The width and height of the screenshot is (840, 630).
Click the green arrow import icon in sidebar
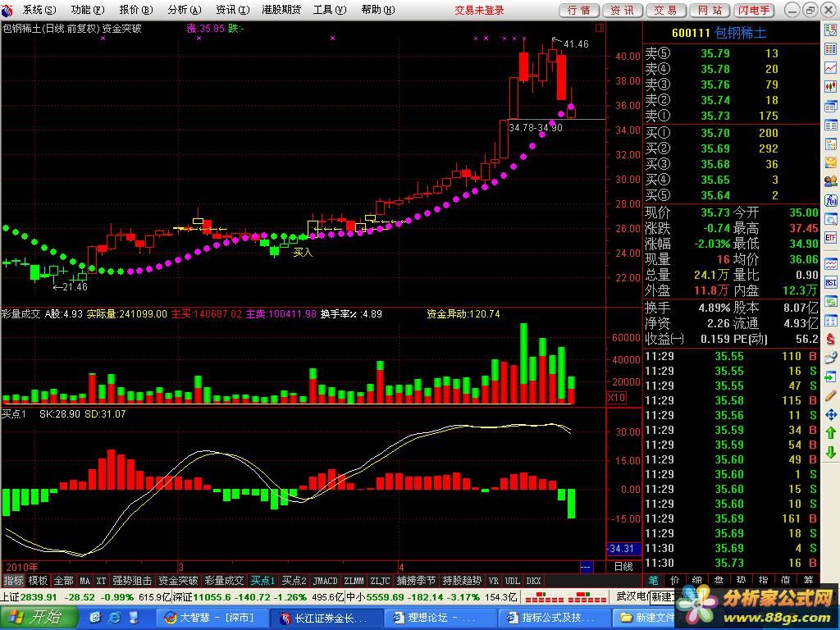click(830, 377)
